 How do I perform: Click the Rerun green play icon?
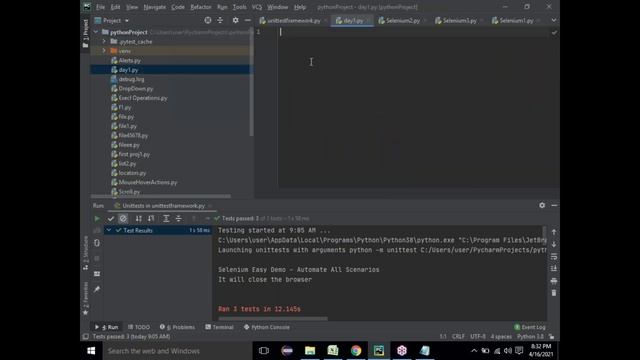97,219
